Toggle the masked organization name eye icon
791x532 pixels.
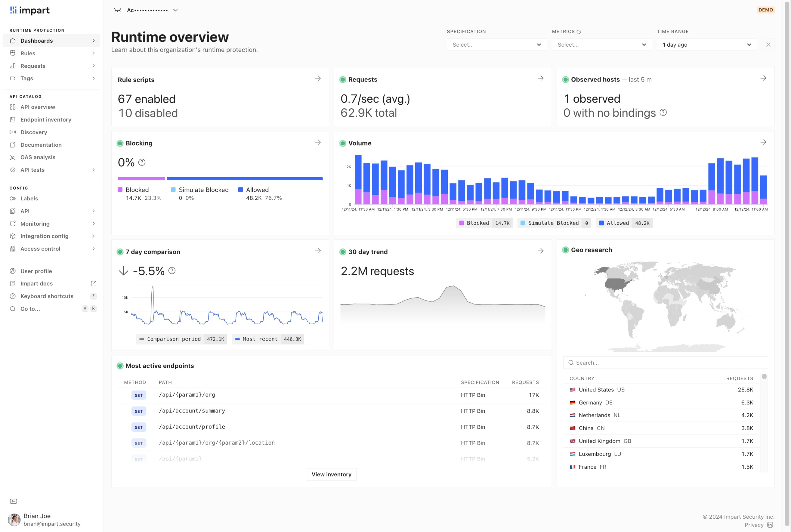click(117, 10)
